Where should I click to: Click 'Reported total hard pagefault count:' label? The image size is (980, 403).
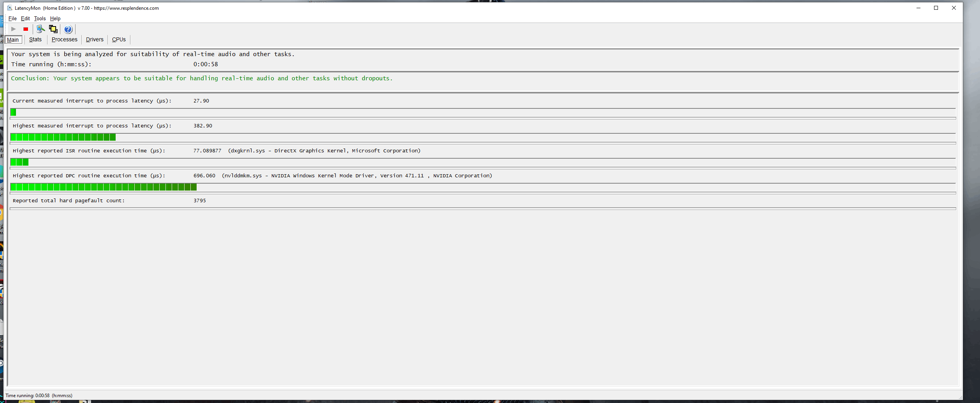[x=69, y=200]
